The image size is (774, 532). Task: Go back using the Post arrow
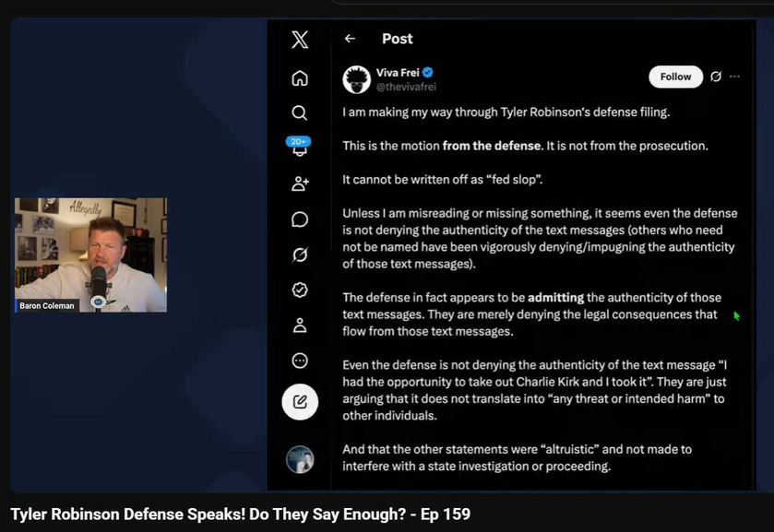coord(350,39)
